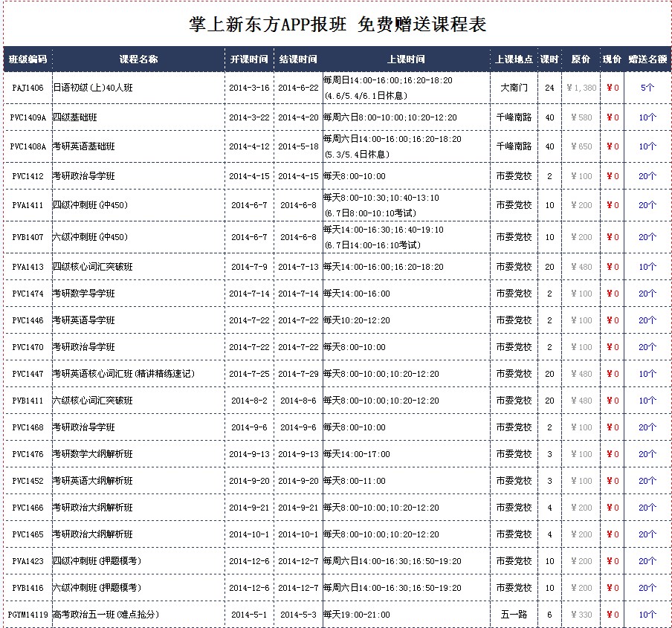Select class code PVC1452
Image resolution: width=672 pixels, height=628 pixels.
(28, 481)
